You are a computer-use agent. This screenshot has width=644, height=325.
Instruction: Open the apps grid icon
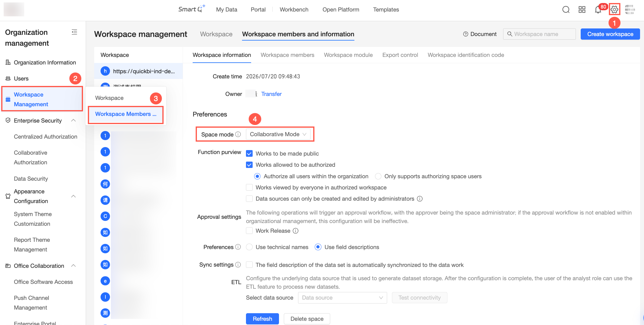[x=582, y=10]
